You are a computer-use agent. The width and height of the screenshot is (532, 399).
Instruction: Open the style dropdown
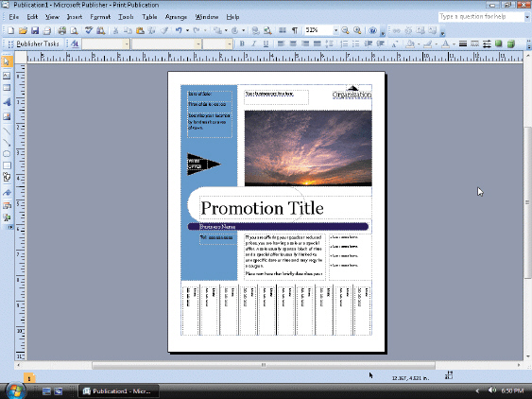click(127, 43)
